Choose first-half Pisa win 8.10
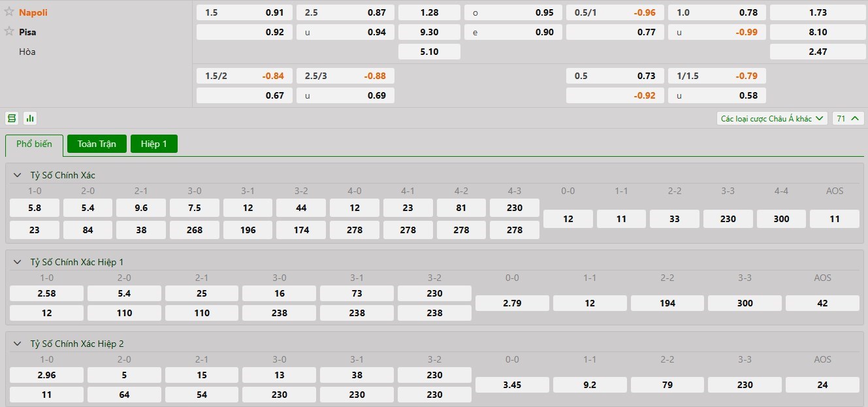This screenshot has height=407, width=868. pos(818,32)
